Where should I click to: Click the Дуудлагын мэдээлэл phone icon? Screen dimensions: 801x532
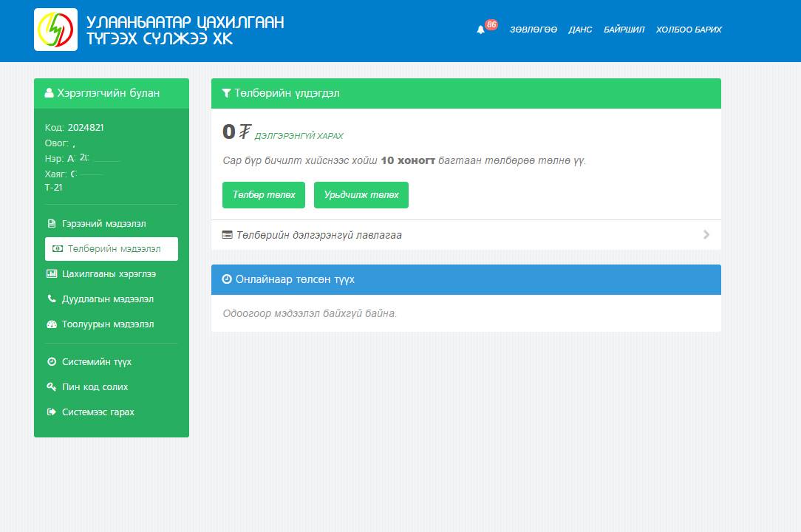[52, 299]
